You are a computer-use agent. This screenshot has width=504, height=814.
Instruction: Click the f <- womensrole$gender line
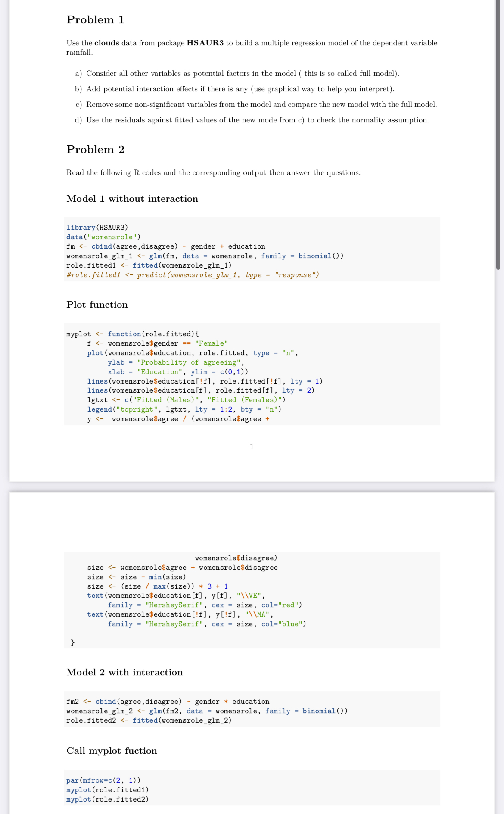(158, 343)
